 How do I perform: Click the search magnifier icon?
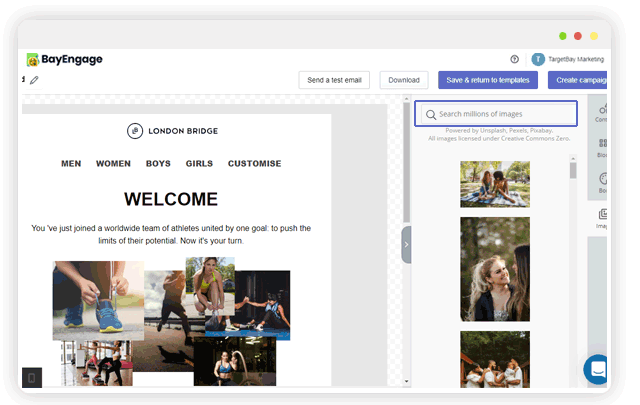point(431,114)
